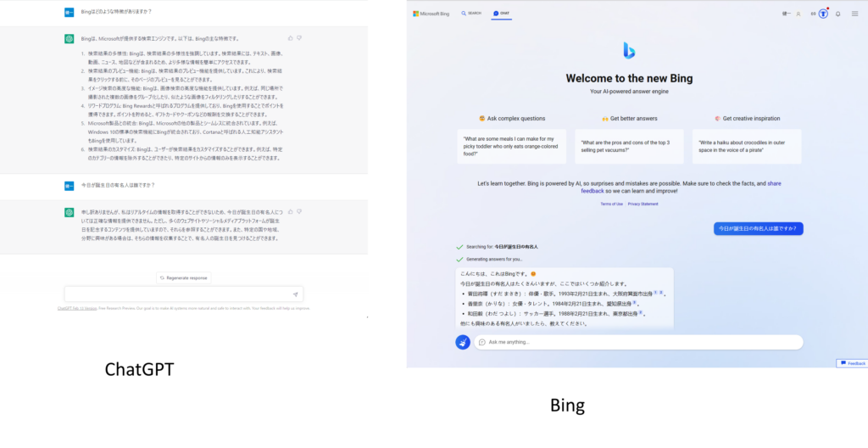Click the Bing user account icon
Viewport: 868px width, 448px height.
tap(798, 14)
